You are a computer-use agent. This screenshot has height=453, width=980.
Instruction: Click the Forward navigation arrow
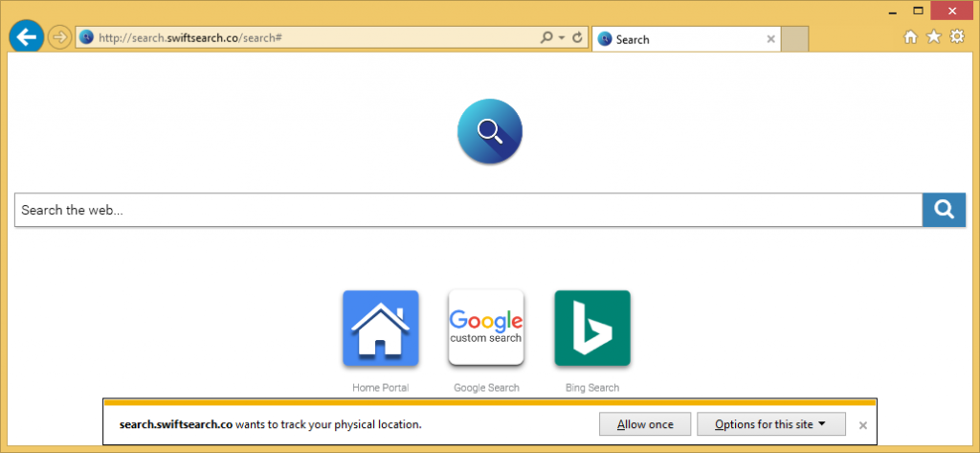[59, 37]
